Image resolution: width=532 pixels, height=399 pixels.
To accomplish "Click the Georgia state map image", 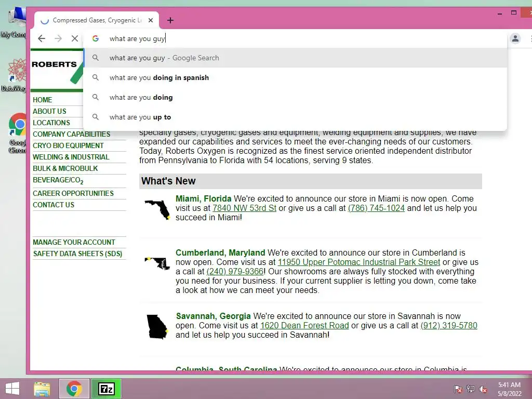I will pos(157,326).
